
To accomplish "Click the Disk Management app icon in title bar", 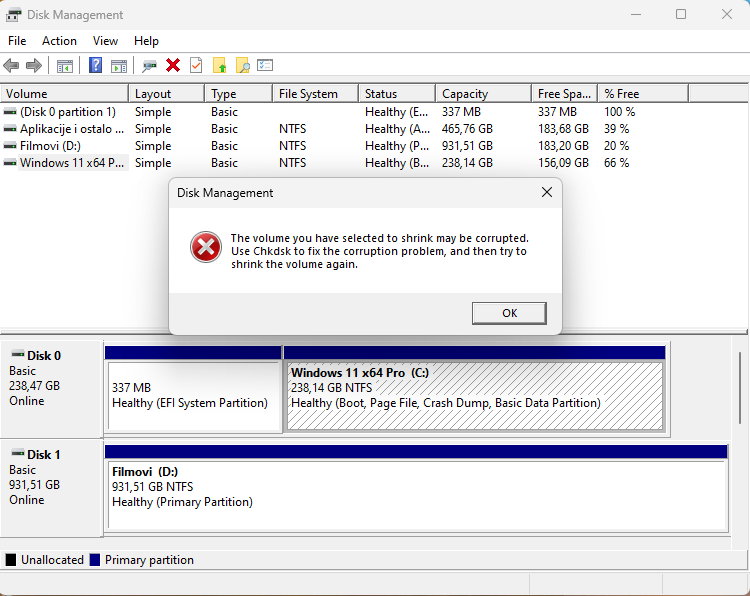I will (x=13, y=15).
